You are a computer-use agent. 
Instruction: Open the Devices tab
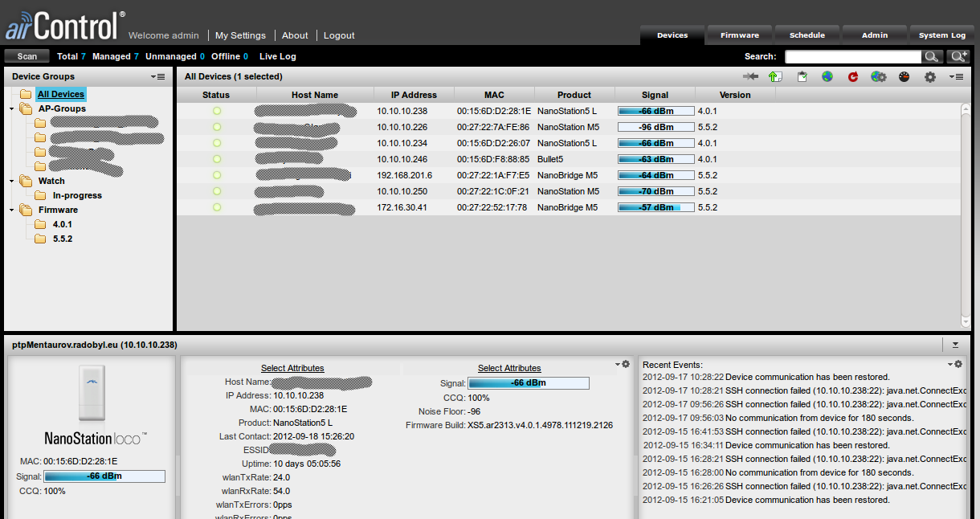coord(672,35)
